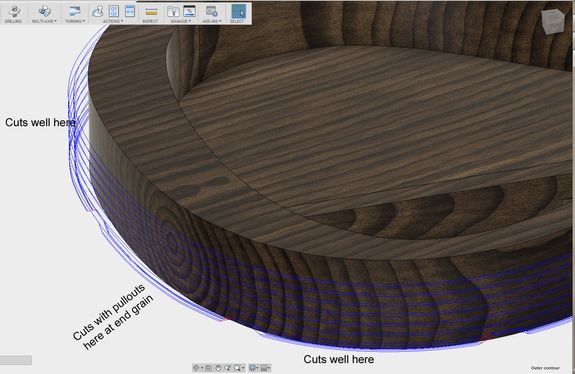Click the Turning operation icon
This screenshot has width=575, height=374.
click(x=75, y=11)
